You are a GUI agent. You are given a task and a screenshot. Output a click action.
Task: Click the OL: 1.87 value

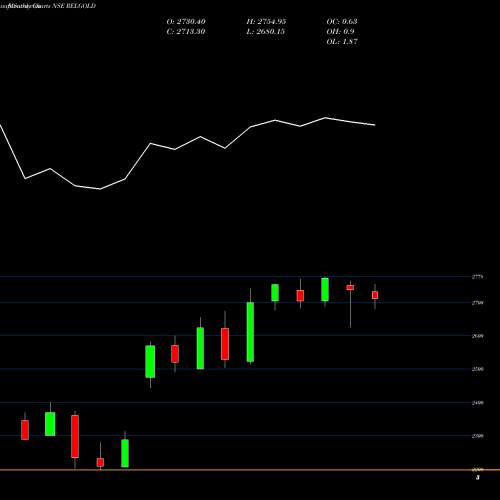pos(342,42)
